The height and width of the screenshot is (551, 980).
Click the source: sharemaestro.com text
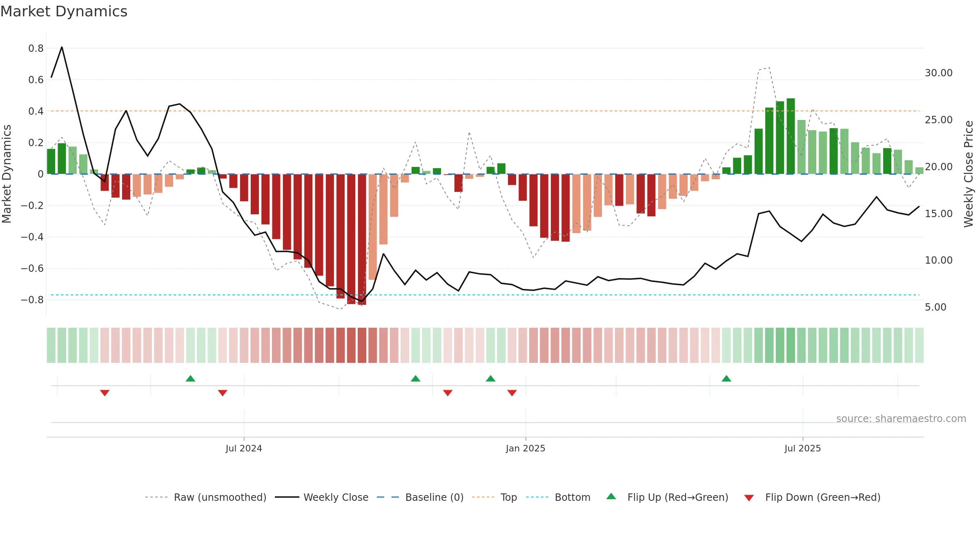point(901,418)
